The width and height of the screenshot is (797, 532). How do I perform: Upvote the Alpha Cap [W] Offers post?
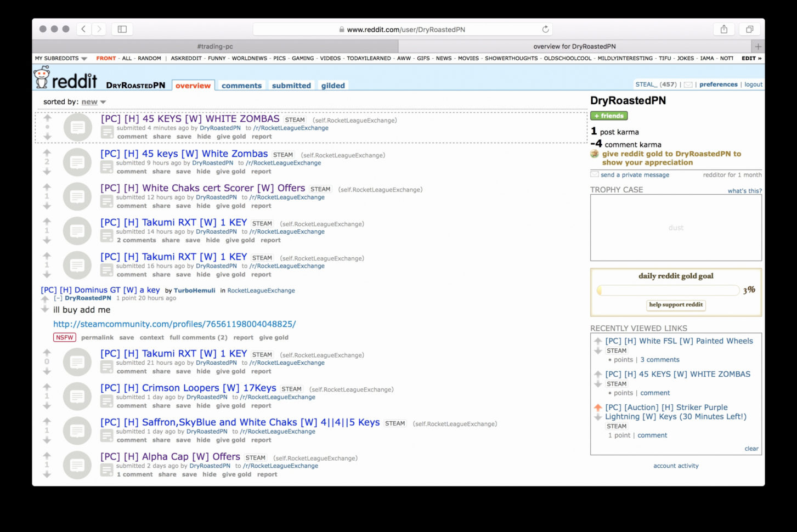[47, 456]
